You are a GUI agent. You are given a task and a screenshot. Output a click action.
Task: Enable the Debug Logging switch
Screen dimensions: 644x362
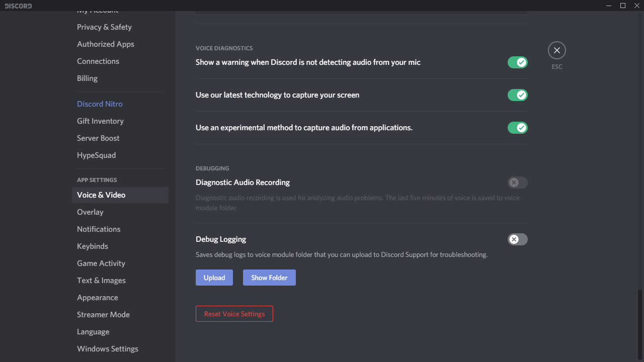point(517,239)
